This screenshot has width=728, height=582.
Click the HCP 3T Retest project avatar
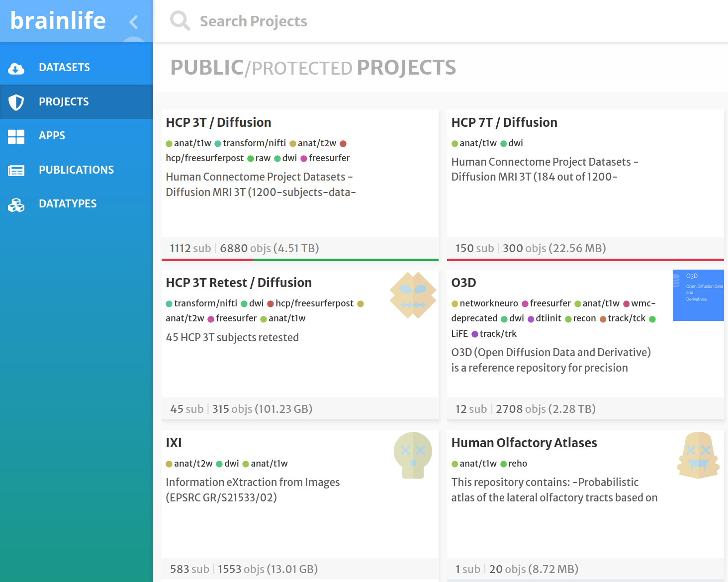pos(413,295)
